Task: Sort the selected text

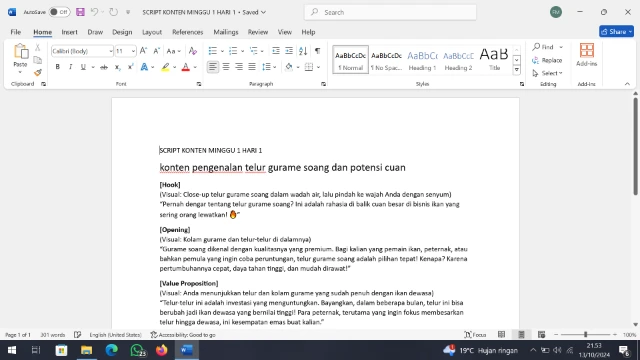Action: 303,51
